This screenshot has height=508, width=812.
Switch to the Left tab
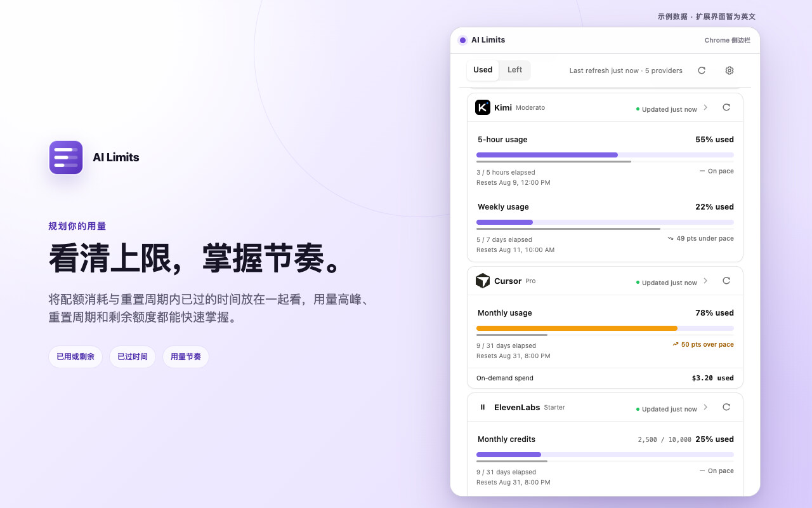515,70
